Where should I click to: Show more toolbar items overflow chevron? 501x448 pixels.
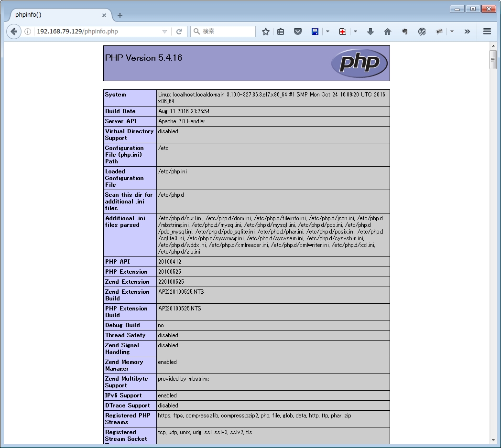click(467, 32)
